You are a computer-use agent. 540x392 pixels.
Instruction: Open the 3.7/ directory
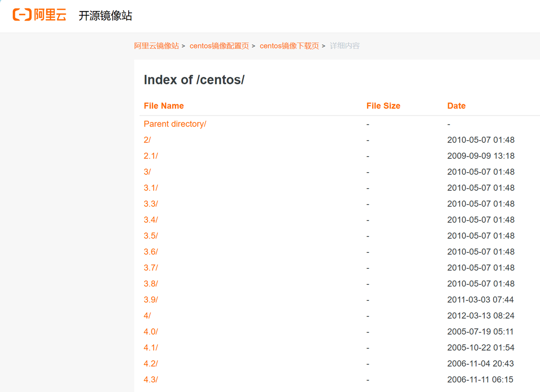click(151, 268)
